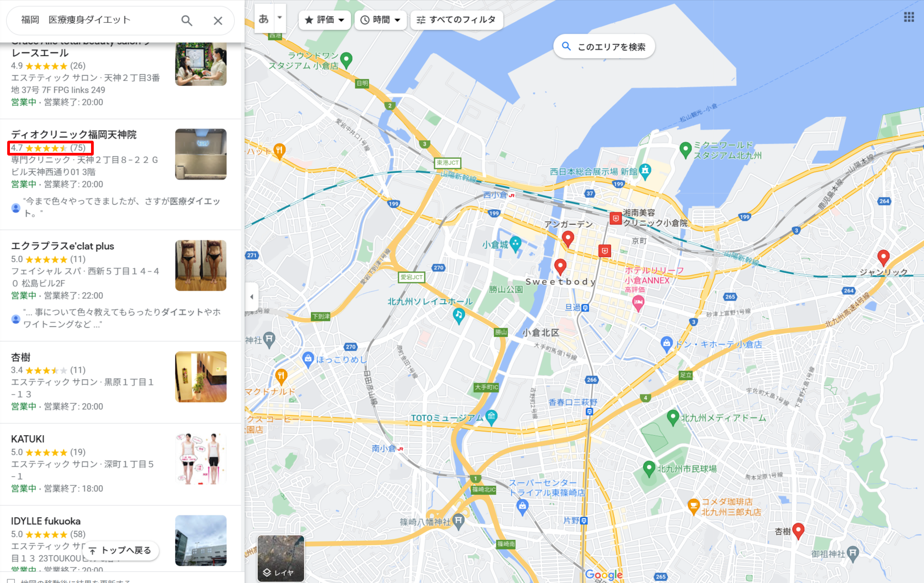The width and height of the screenshot is (924, 583).
Task: Open the Google apps grid icon
Action: 909,17
